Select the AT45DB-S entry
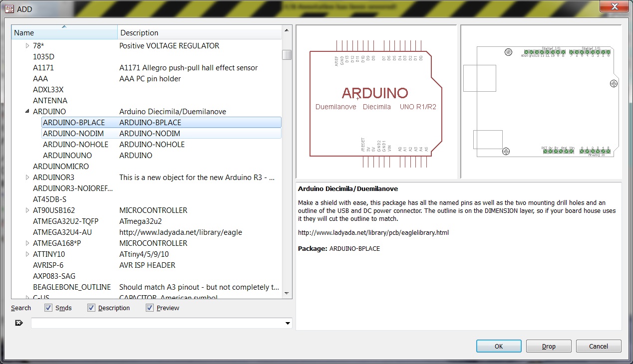Image resolution: width=633 pixels, height=364 pixels. coord(49,199)
